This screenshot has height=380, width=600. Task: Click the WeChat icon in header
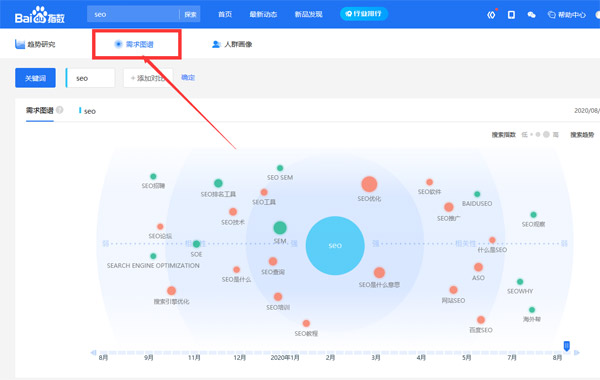(x=532, y=15)
